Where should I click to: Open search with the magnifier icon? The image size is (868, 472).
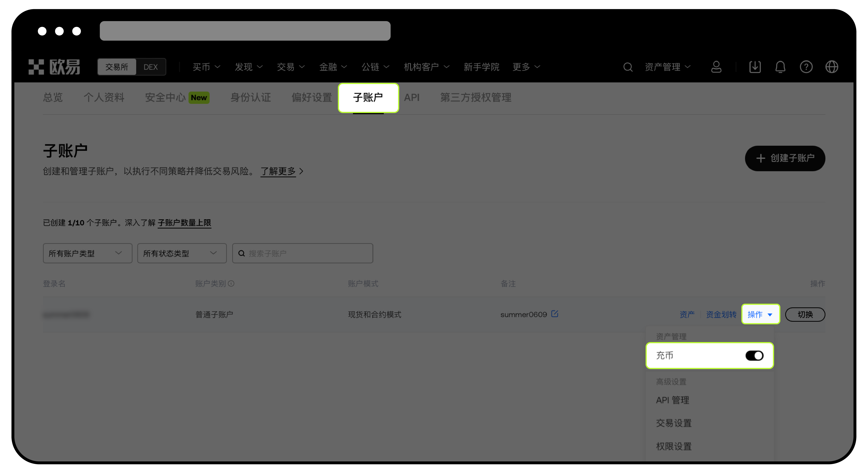[x=628, y=67]
